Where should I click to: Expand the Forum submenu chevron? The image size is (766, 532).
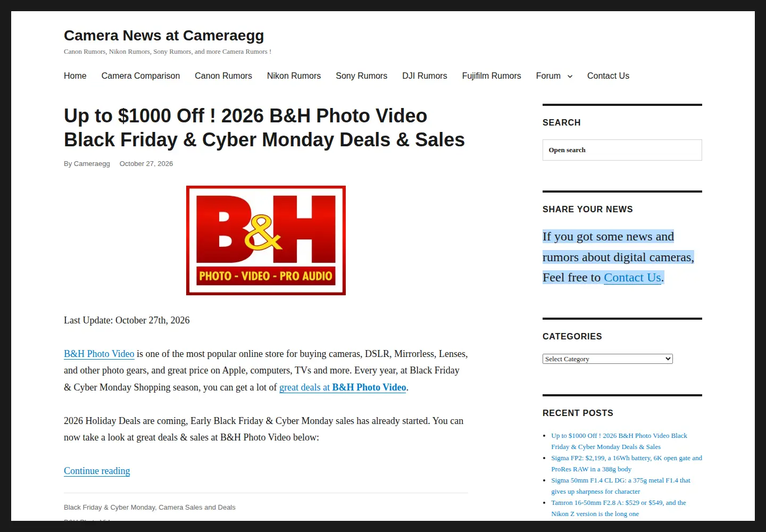pyautogui.click(x=570, y=77)
